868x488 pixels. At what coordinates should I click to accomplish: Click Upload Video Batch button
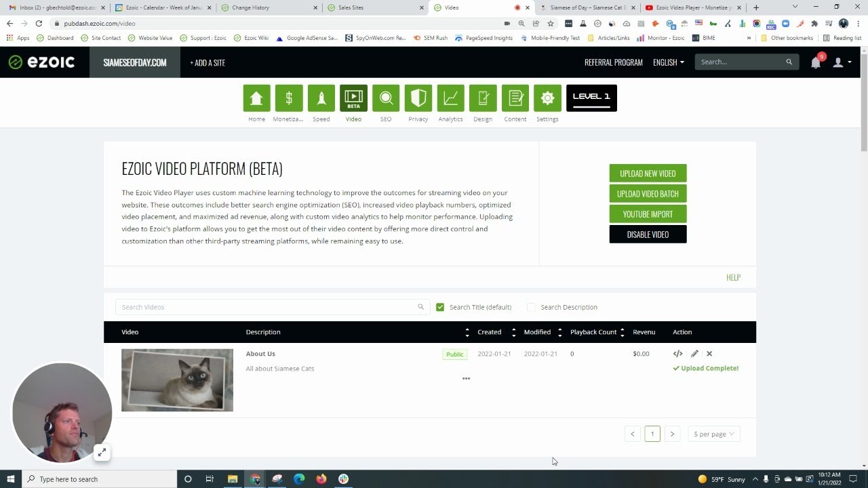point(648,194)
